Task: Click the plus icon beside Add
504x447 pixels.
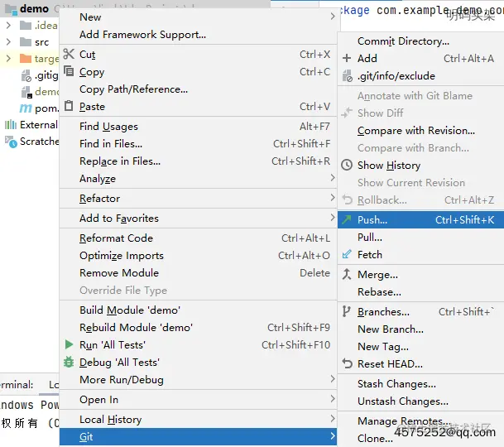Action: [x=347, y=58]
